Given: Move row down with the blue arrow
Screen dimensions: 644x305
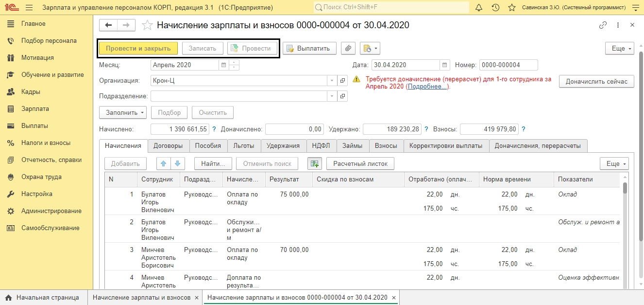Looking at the screenshot, I should pyautogui.click(x=177, y=164).
